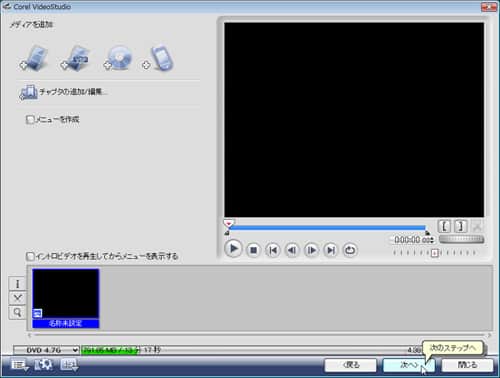Step back one frame
Viewport: 500px width, 378px height.
[x=292, y=250]
